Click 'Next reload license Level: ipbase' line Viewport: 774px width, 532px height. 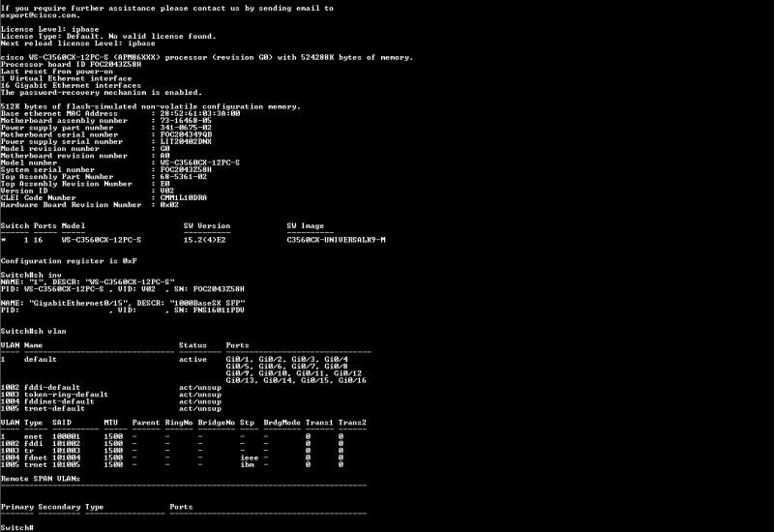[x=78, y=44]
